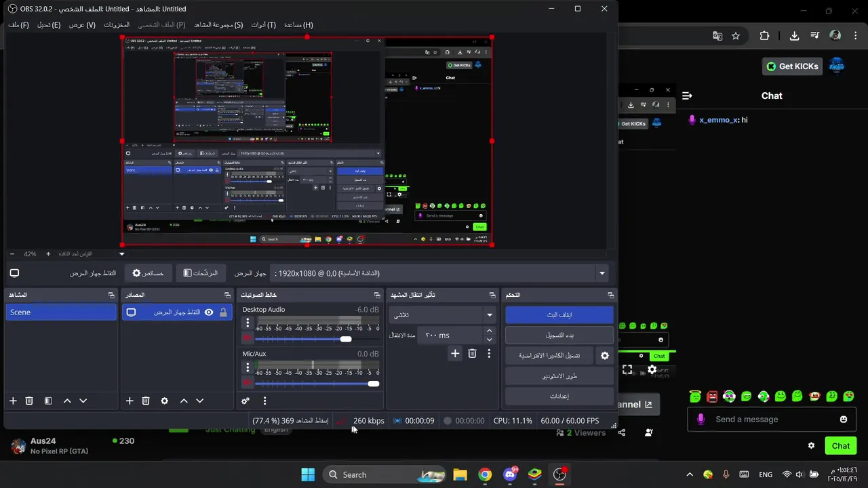The image size is (868, 488).
Task: Move scene up with Scenes dock arrow
Action: tap(67, 401)
